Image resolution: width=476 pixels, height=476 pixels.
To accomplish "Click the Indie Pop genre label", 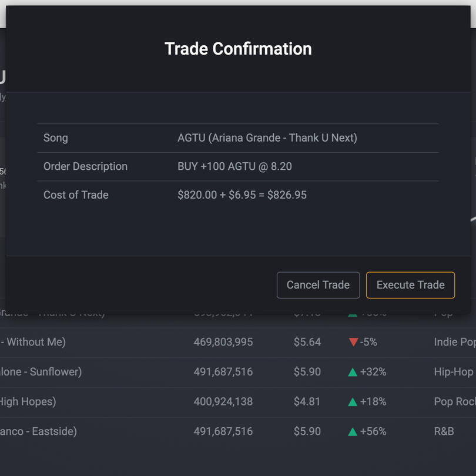I will [454, 342].
